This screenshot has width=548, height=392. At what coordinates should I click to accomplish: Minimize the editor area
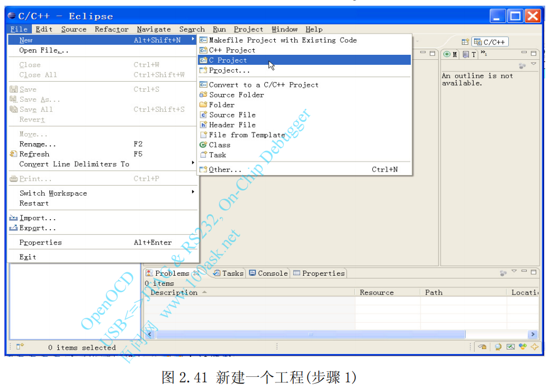tap(423, 53)
